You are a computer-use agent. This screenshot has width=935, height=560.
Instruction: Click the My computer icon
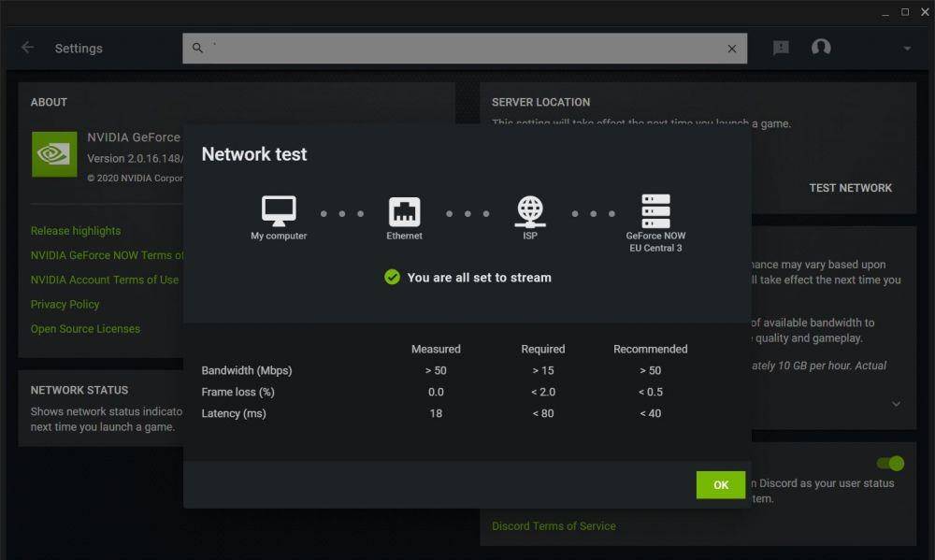[279, 210]
